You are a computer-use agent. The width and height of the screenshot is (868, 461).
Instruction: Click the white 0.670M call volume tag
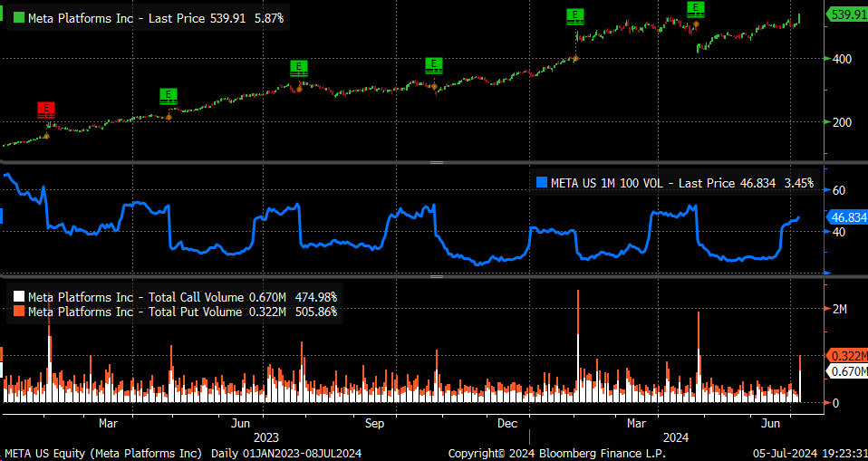pyautogui.click(x=846, y=371)
